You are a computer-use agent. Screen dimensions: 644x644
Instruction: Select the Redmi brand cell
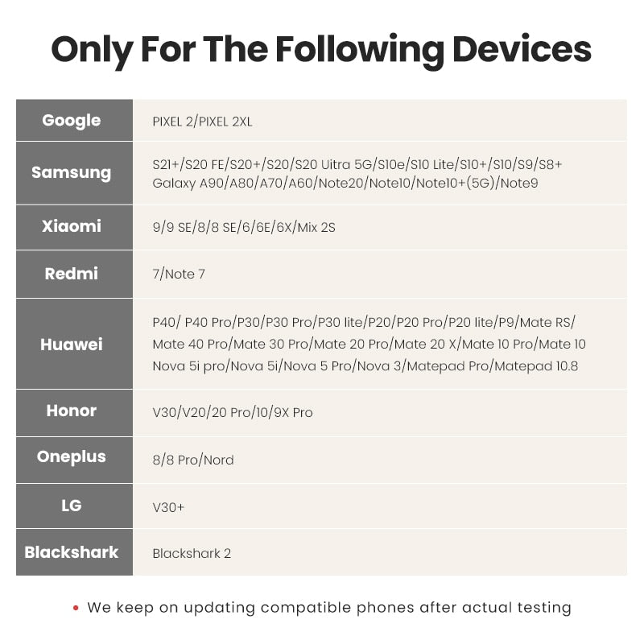(x=74, y=274)
